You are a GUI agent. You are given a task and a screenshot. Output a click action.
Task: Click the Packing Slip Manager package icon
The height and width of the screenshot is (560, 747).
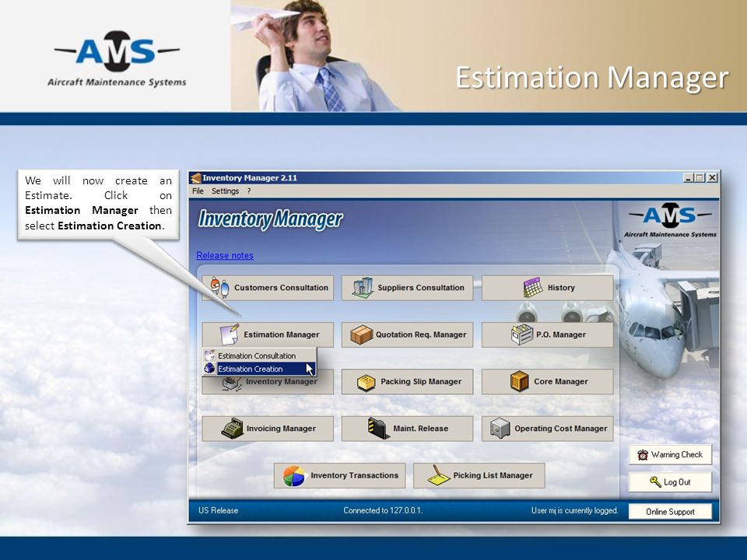pos(366,382)
